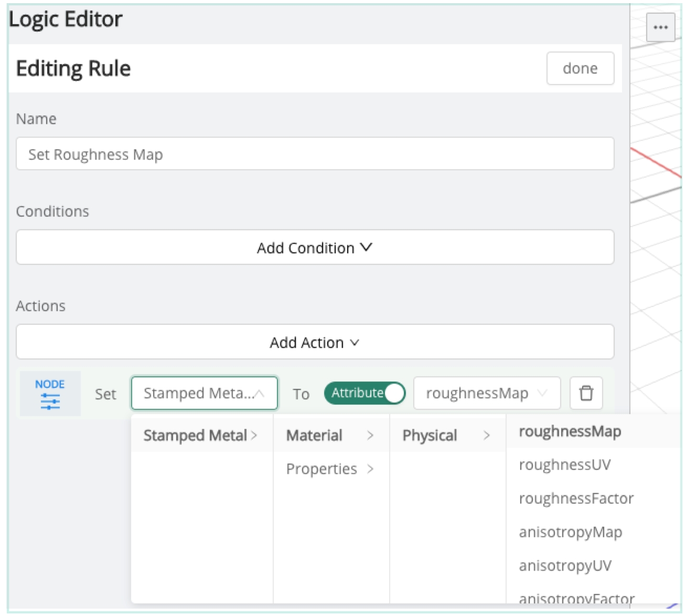
Task: Open the Add Action dropdown
Action: [x=315, y=343]
